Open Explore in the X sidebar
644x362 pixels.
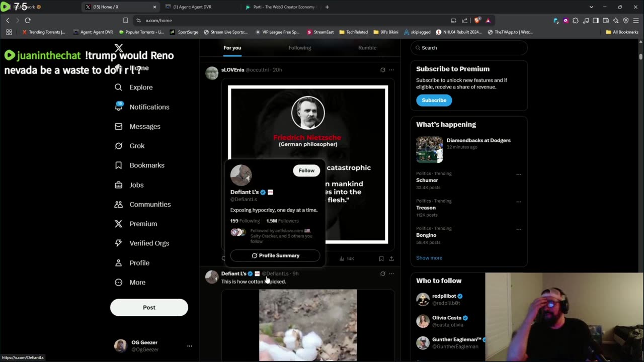(133, 87)
